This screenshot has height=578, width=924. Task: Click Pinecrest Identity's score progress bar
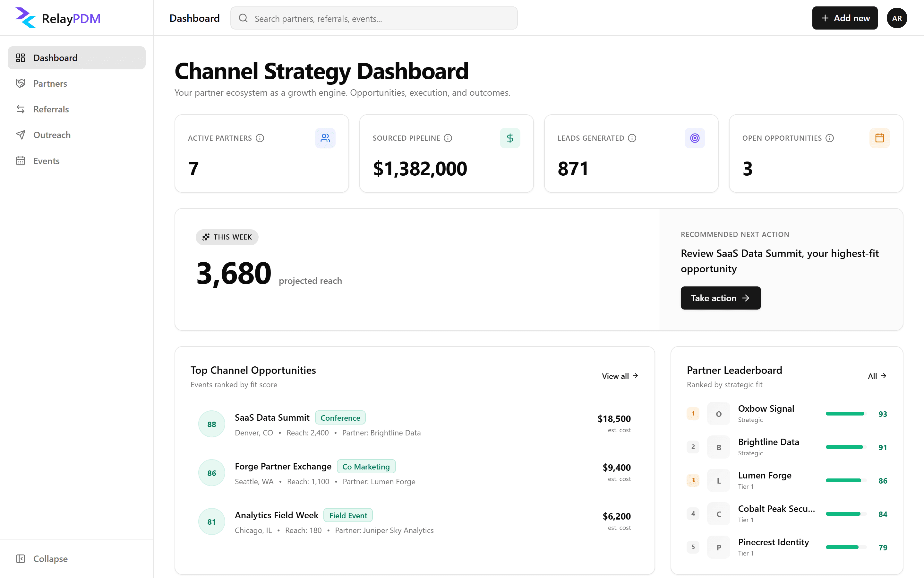click(846, 547)
